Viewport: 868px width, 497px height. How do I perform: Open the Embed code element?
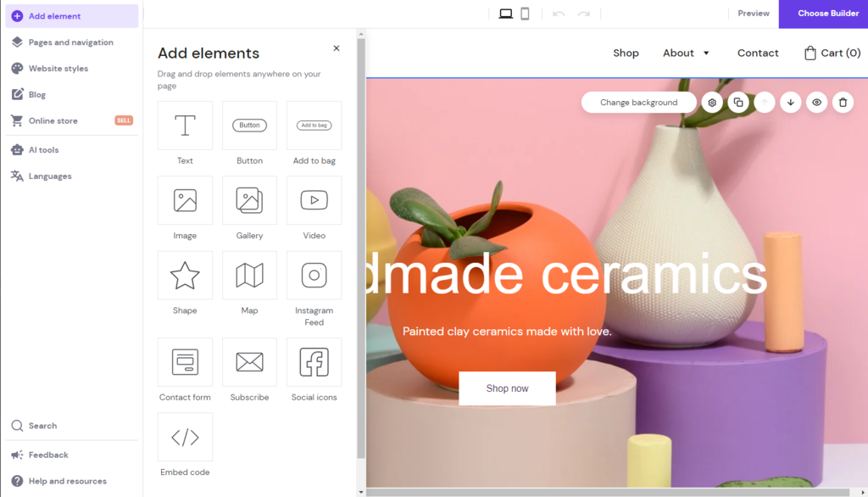(185, 436)
